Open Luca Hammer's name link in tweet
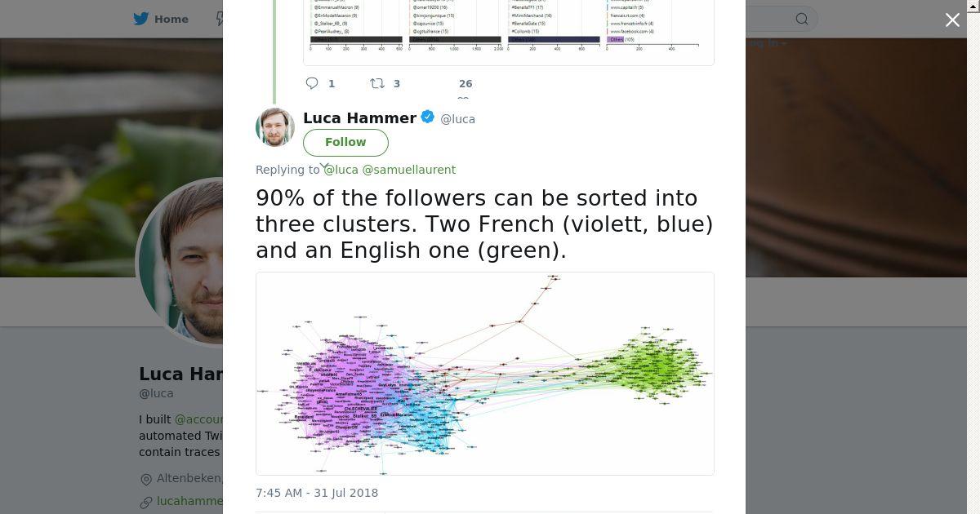 359,117
